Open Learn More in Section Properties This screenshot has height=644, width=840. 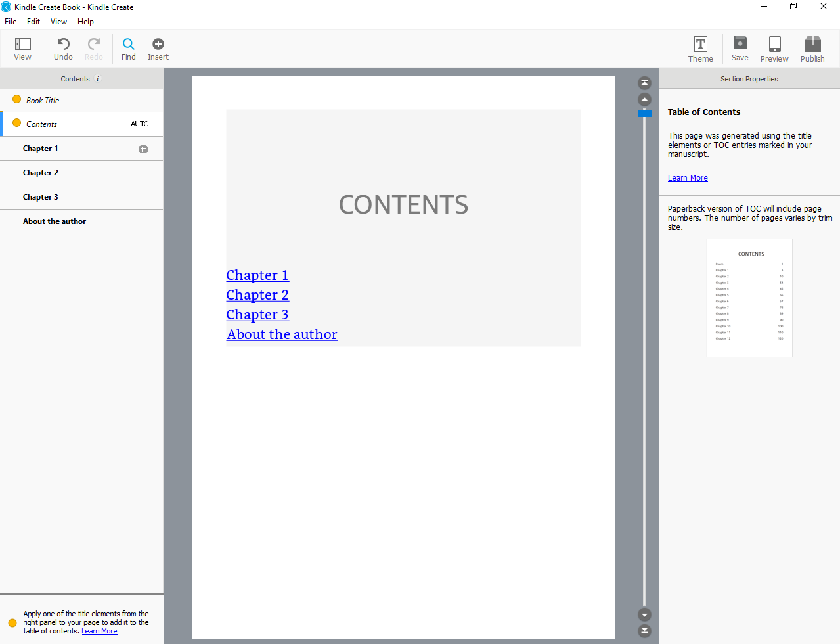pos(687,177)
